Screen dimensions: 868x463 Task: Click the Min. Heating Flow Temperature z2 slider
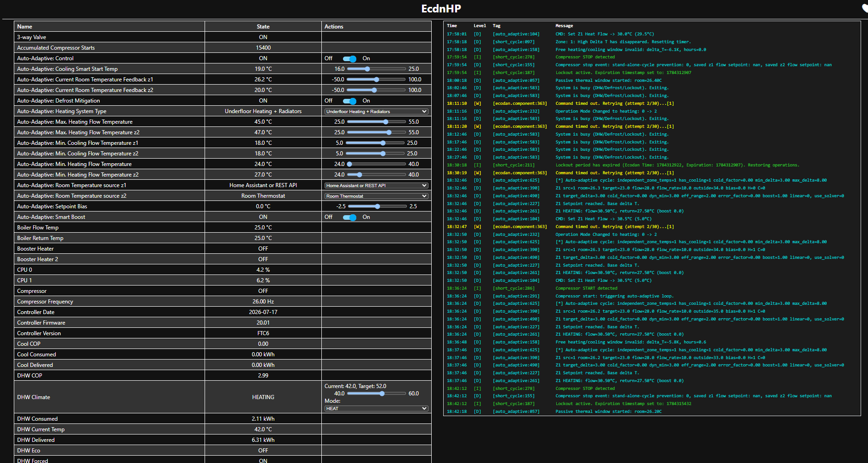pyautogui.click(x=377, y=175)
